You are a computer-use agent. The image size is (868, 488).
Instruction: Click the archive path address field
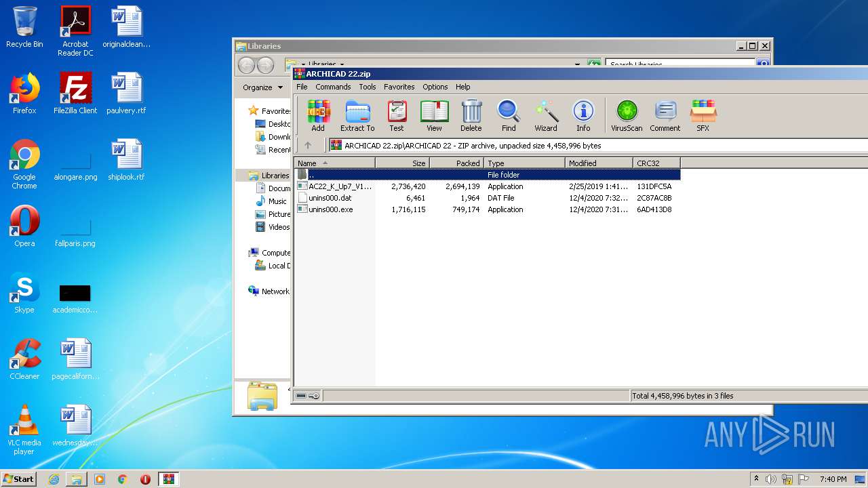(598, 145)
